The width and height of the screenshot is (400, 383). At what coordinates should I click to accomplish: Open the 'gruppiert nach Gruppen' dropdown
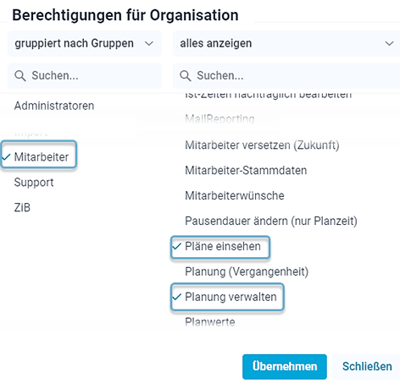click(85, 43)
